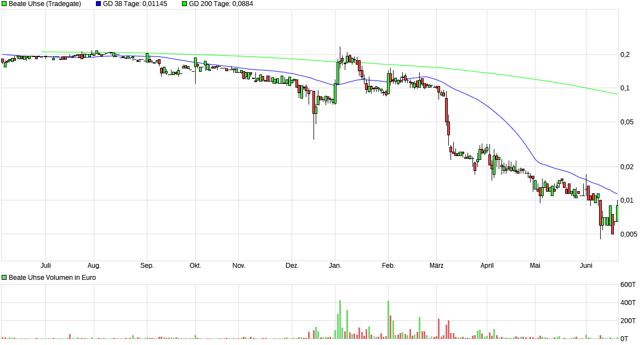Select the Juli axis label

[47, 265]
